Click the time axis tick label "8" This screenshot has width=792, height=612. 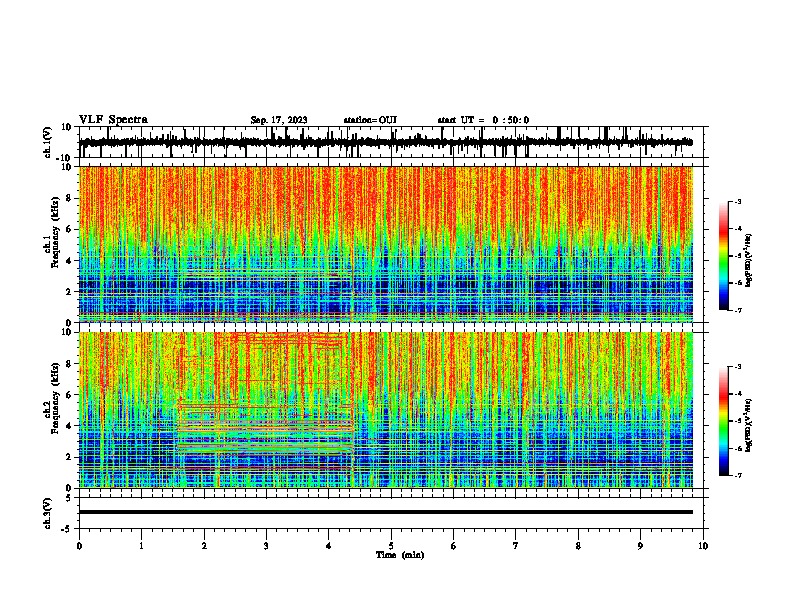[x=578, y=546]
